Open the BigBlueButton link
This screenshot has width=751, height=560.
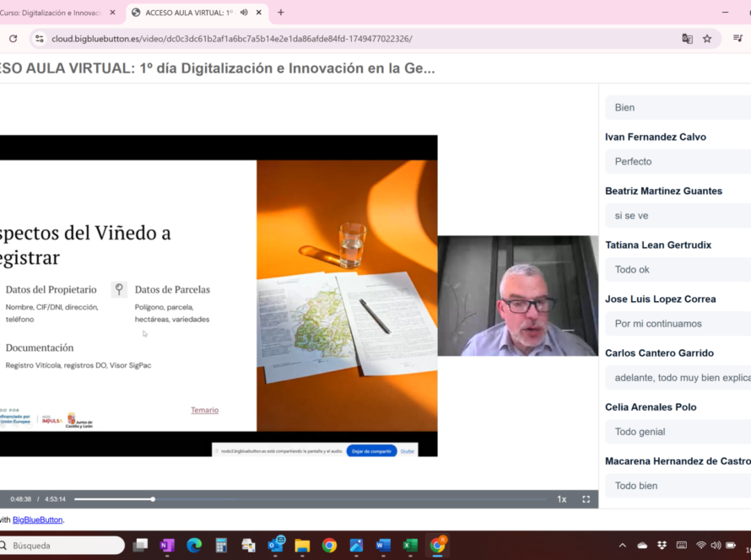pos(38,520)
